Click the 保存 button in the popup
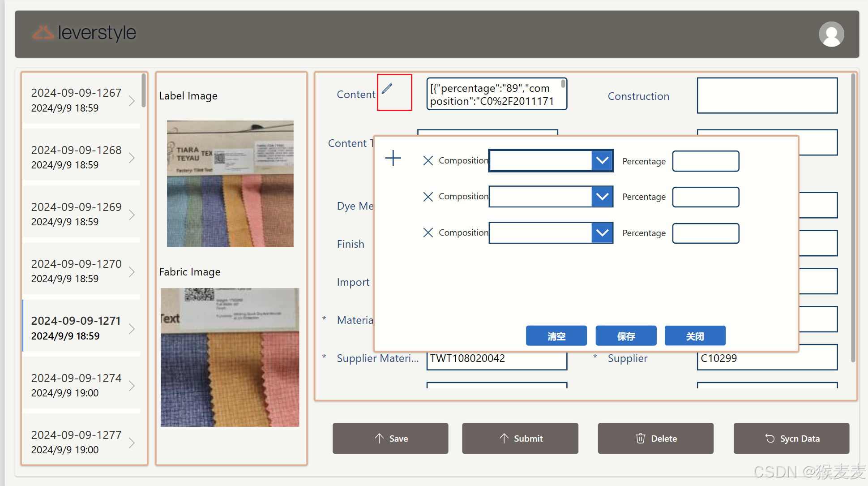 626,336
